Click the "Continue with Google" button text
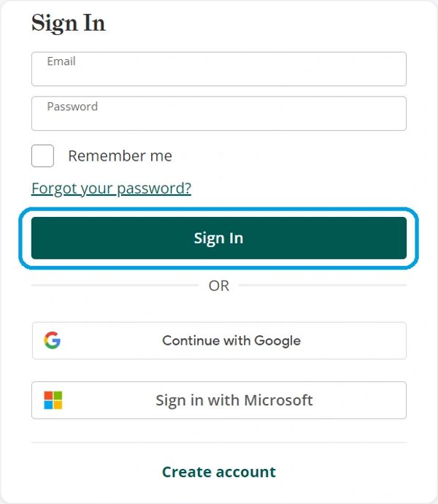The image size is (438, 504). tap(231, 340)
